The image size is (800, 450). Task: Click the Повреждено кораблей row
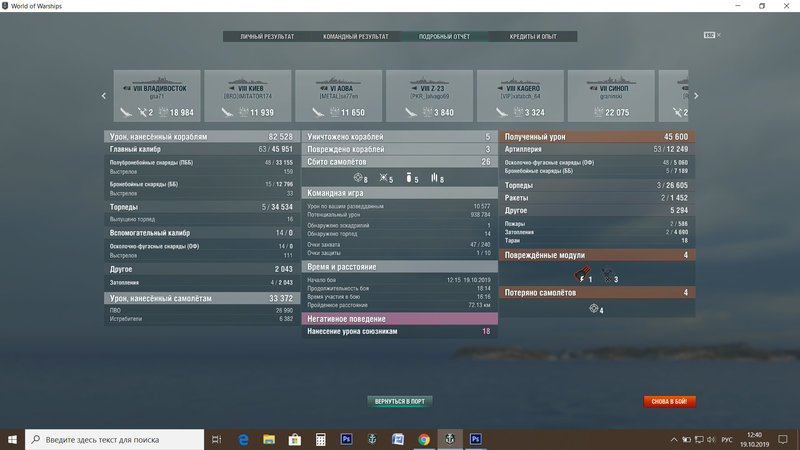(399, 149)
